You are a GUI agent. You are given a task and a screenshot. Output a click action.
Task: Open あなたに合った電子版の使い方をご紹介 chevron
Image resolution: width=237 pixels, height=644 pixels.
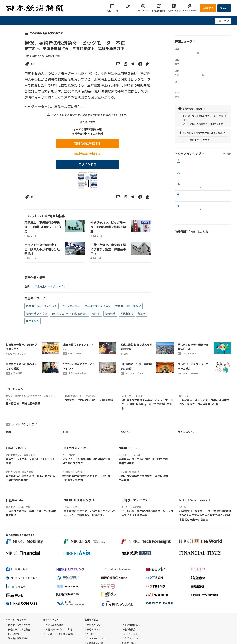(224, 132)
